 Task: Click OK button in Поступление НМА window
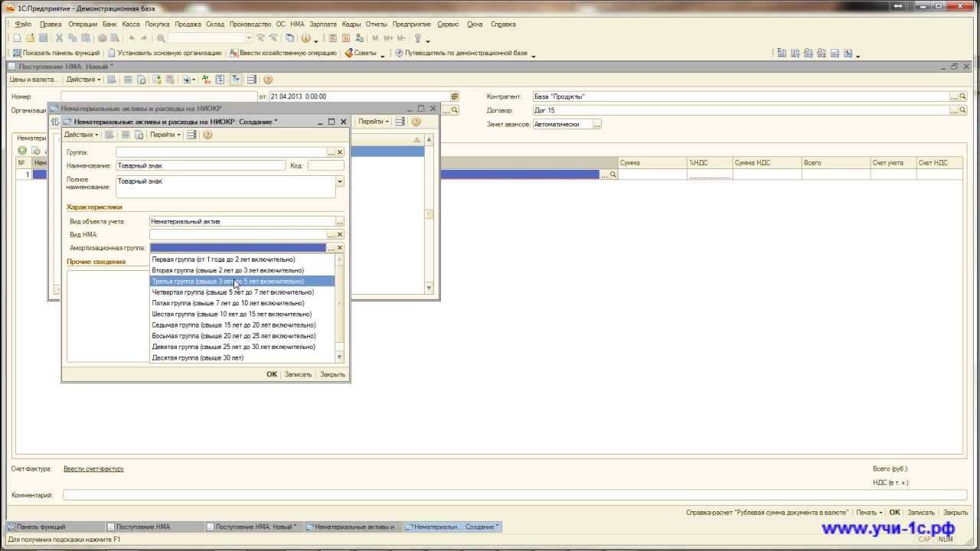[894, 513]
